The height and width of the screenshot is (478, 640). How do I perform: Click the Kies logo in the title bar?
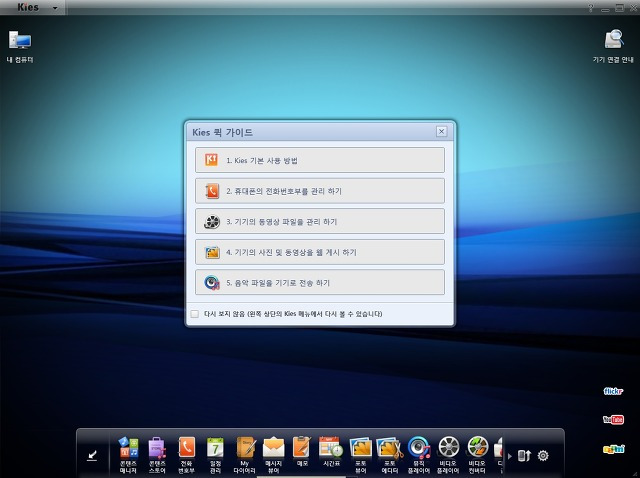point(28,7)
